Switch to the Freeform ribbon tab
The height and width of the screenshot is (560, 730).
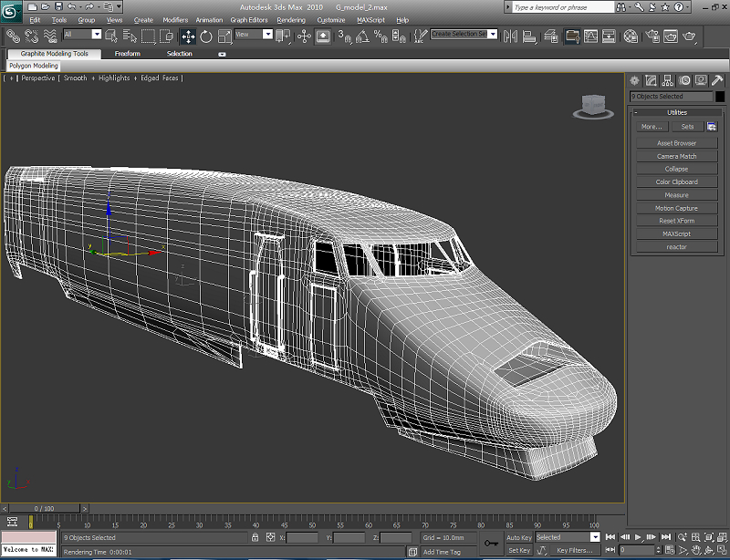[x=128, y=54]
